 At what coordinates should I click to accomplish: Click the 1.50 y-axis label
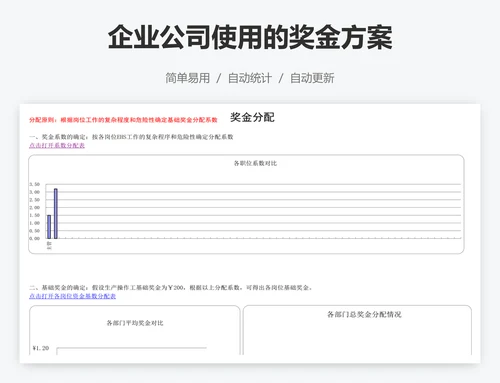[34, 215]
